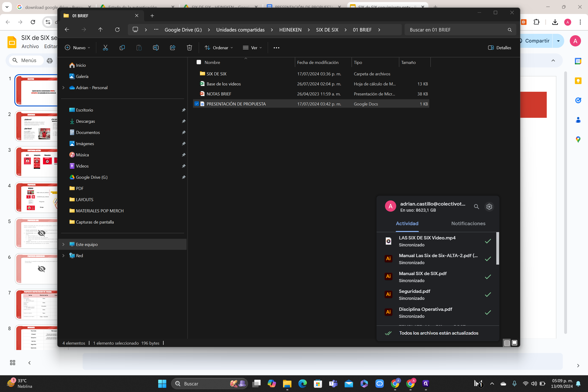
Task: Click the search icon in Google Drive panel
Action: click(x=476, y=207)
